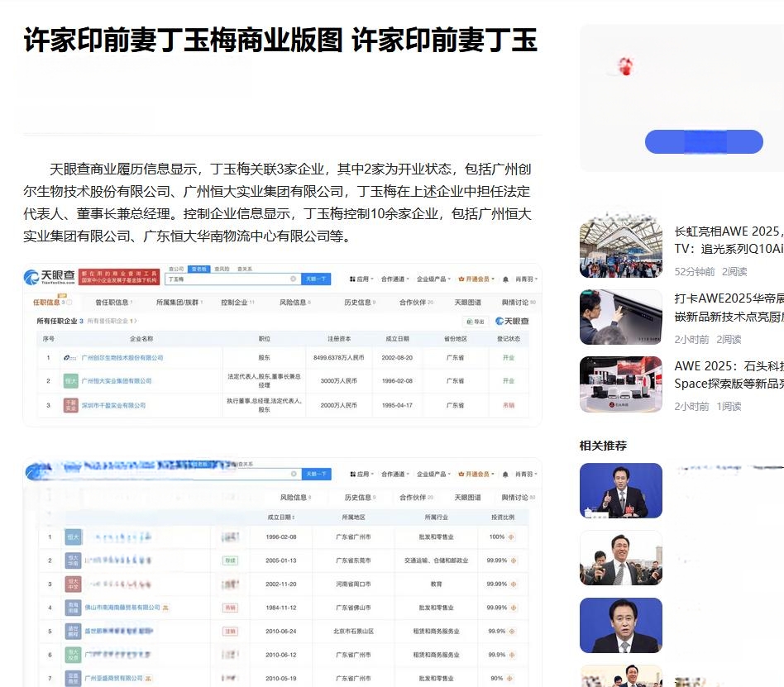The width and height of the screenshot is (784, 687).
Task: Open the 深圳市千盈实业有限公司 company link
Action: coord(113,405)
